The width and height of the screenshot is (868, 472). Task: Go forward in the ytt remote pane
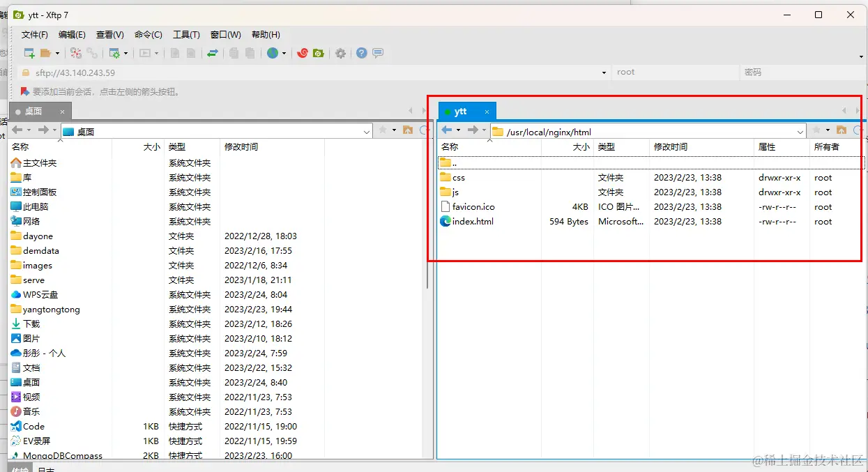(x=473, y=130)
